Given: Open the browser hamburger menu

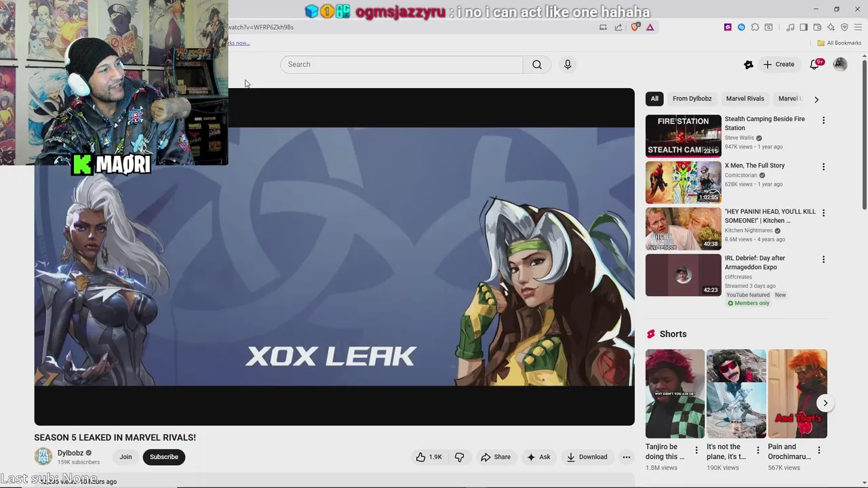Looking at the screenshot, I should pyautogui.click(x=858, y=27).
